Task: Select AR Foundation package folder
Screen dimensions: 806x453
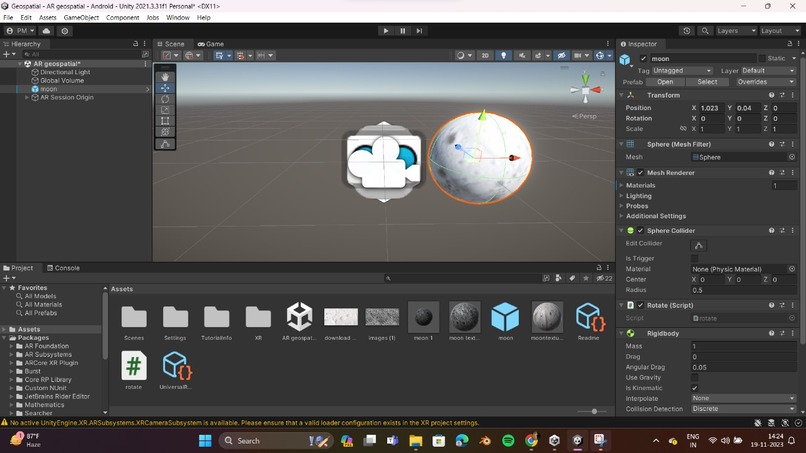Action: (46, 346)
